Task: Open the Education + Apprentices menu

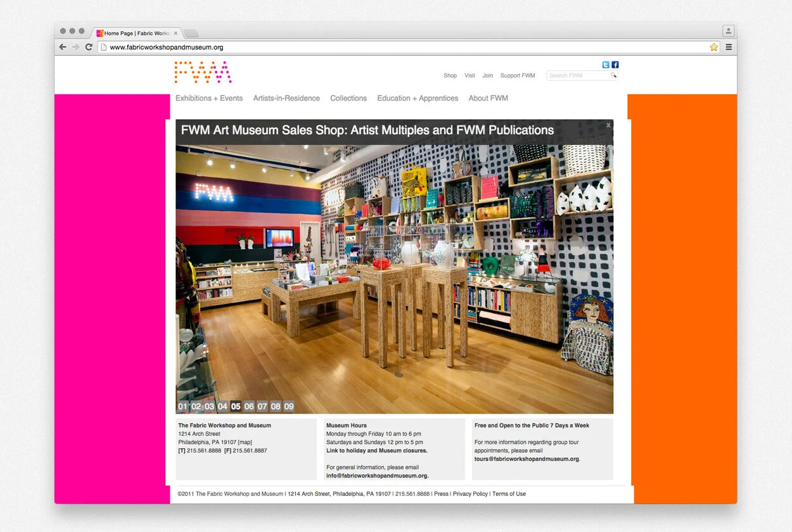Action: (x=418, y=98)
